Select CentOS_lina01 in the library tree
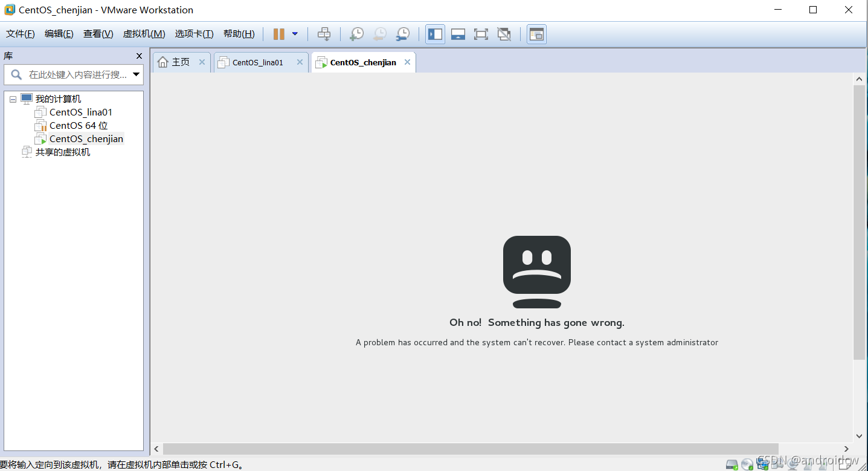This screenshot has width=868, height=471. point(81,112)
